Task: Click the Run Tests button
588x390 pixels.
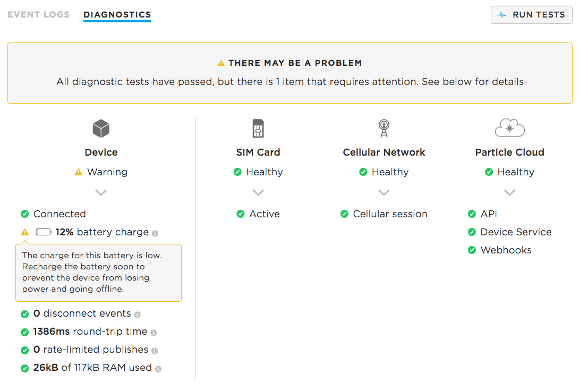Action: 531,15
